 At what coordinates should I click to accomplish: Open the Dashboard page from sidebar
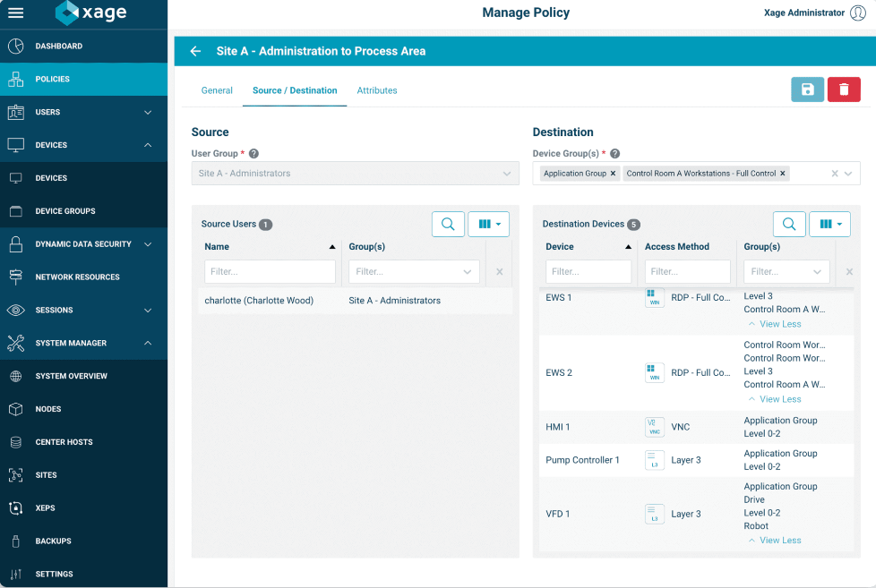tap(59, 46)
